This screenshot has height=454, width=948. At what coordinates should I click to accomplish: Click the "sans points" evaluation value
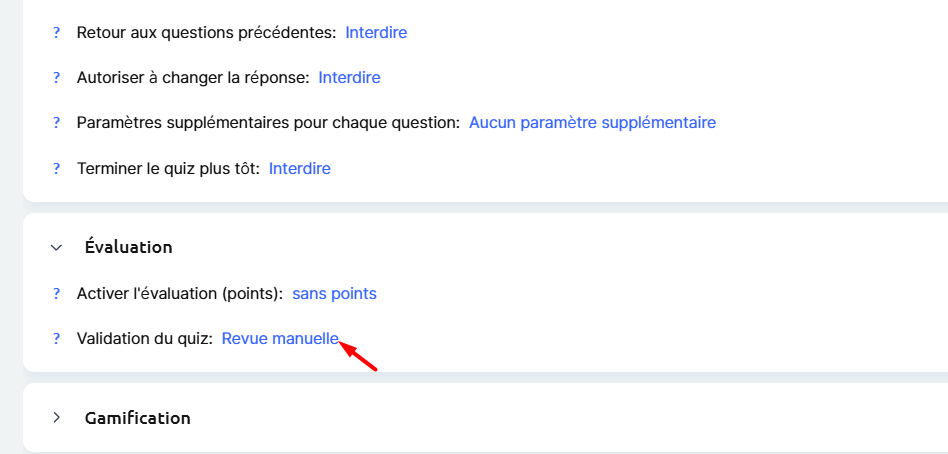point(334,294)
